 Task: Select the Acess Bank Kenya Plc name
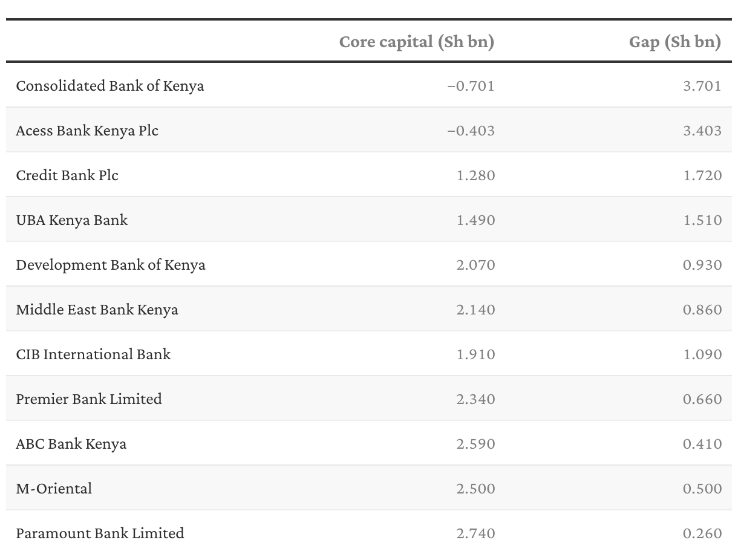coord(87,131)
